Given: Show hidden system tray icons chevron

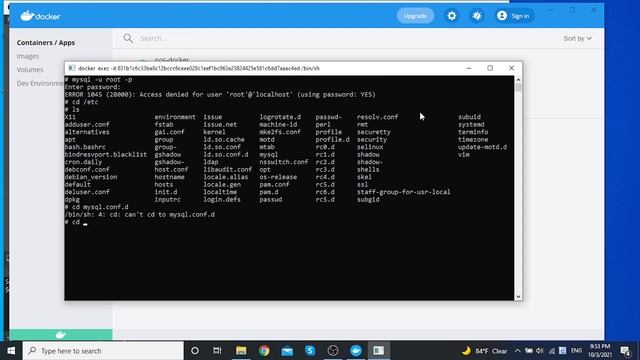Looking at the screenshot, I should 518,351.
